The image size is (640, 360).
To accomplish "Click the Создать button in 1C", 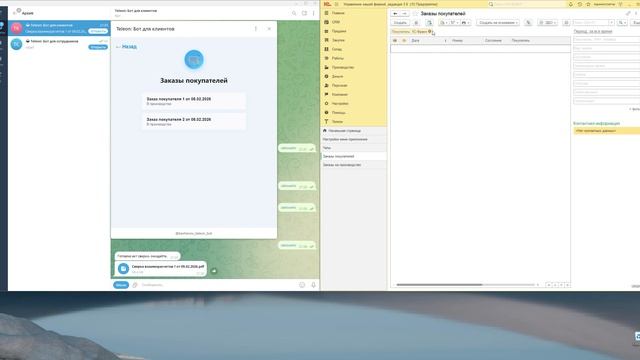I will point(400,23).
